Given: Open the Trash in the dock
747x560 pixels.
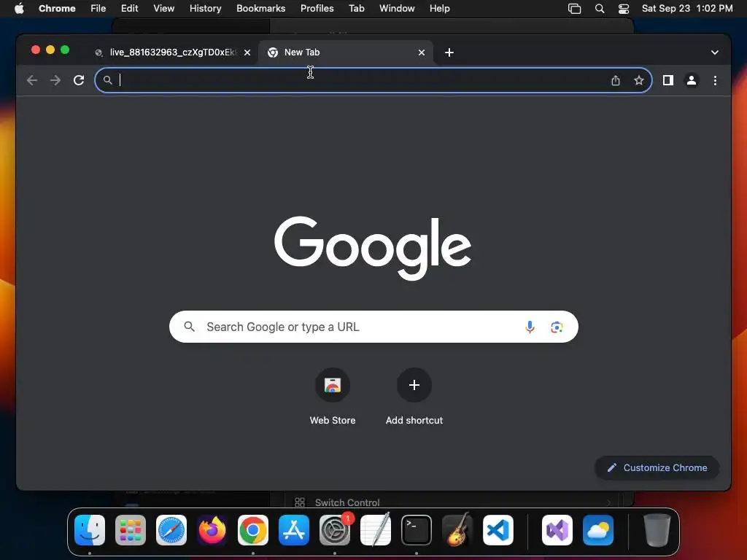Looking at the screenshot, I should pyautogui.click(x=657, y=530).
